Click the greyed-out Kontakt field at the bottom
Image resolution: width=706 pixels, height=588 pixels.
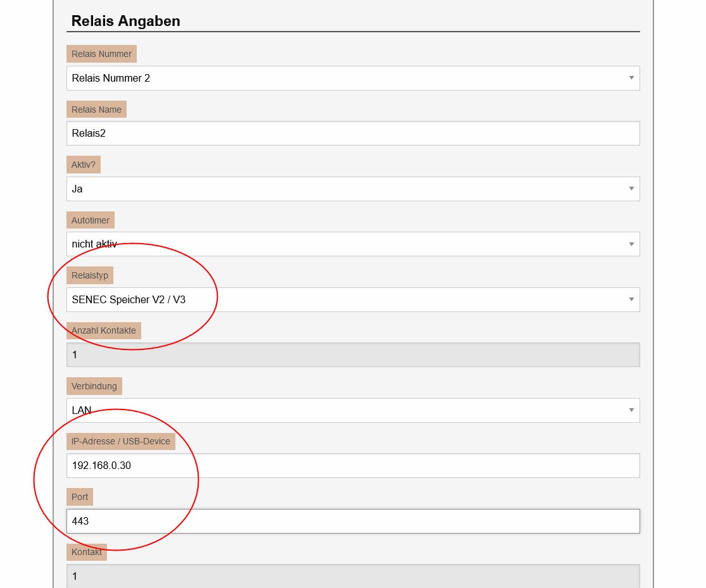353,576
